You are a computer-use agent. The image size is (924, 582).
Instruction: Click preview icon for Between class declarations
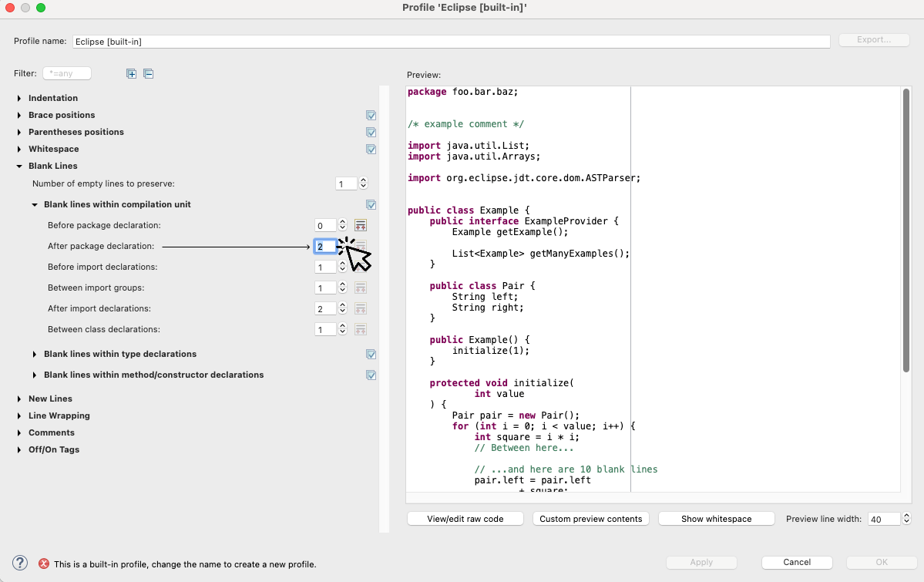tap(361, 329)
